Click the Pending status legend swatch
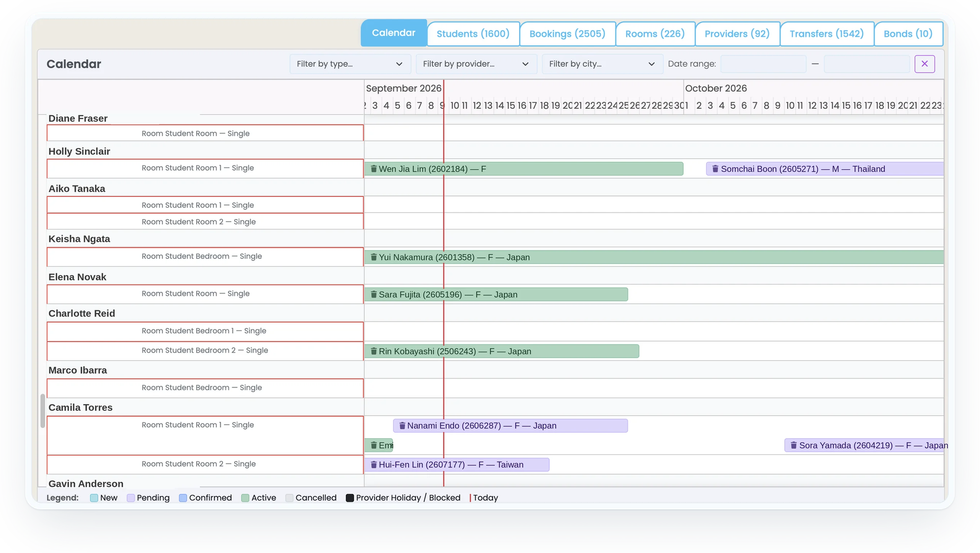The image size is (980, 553). [x=131, y=497]
